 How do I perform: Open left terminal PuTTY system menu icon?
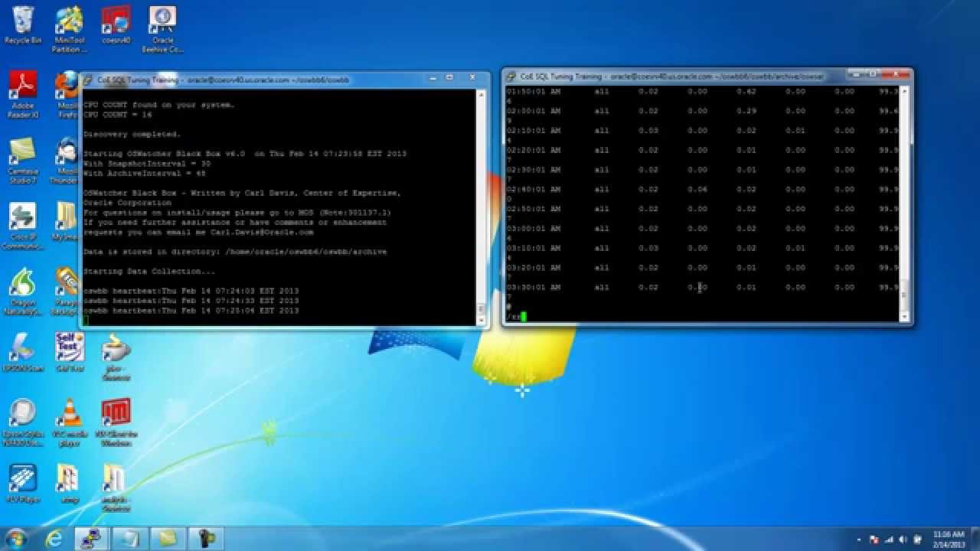click(x=89, y=80)
